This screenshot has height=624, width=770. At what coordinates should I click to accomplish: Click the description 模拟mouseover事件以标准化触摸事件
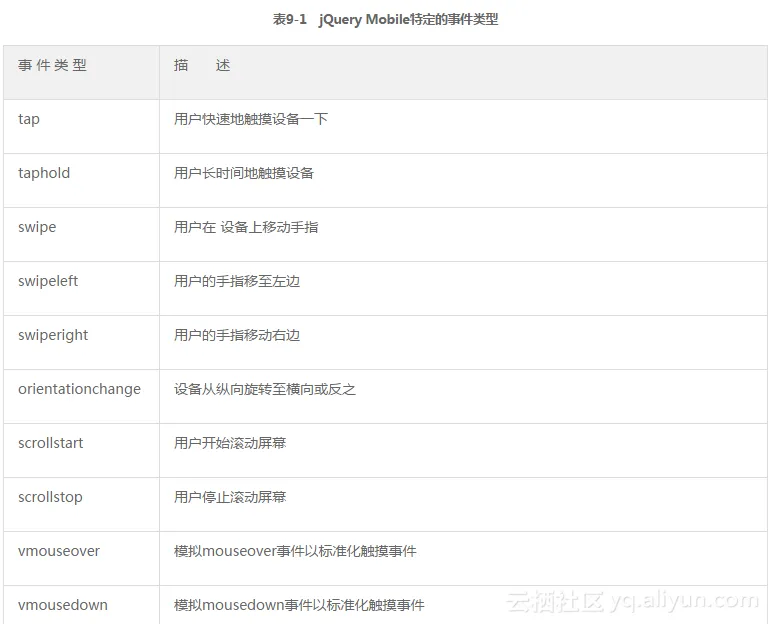(295, 551)
